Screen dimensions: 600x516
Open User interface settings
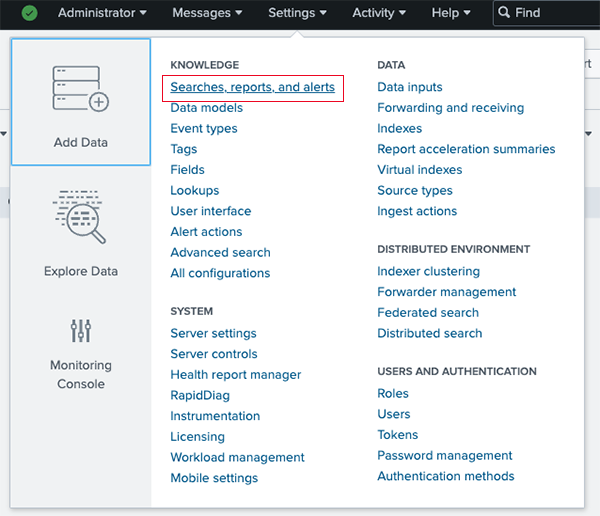tap(211, 211)
